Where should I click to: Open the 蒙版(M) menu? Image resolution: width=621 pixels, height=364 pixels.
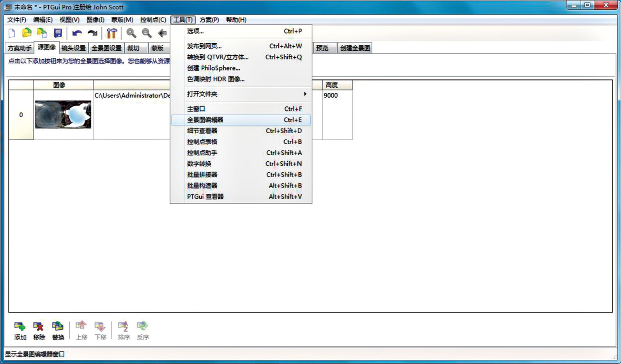(x=122, y=20)
